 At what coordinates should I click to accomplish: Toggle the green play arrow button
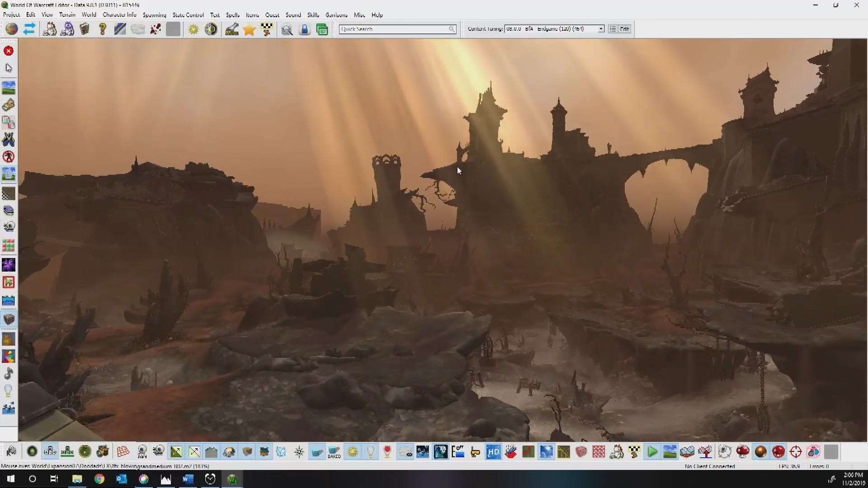(x=652, y=451)
